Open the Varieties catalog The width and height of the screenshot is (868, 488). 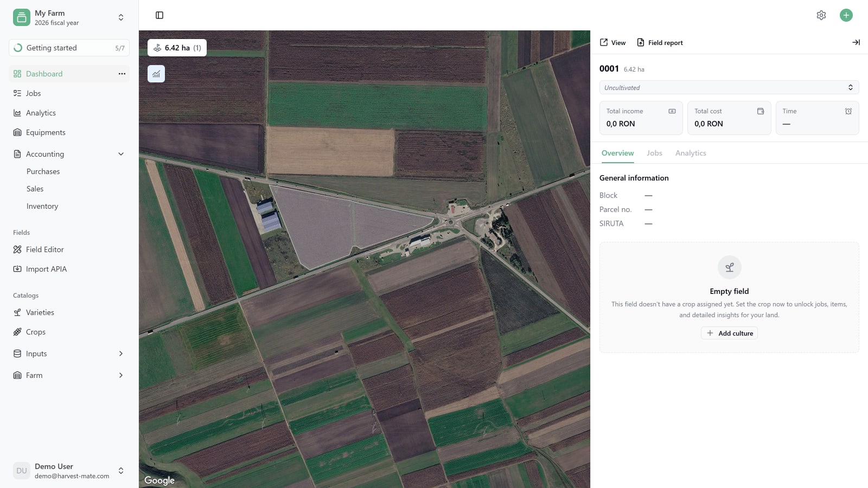[x=69, y=312]
